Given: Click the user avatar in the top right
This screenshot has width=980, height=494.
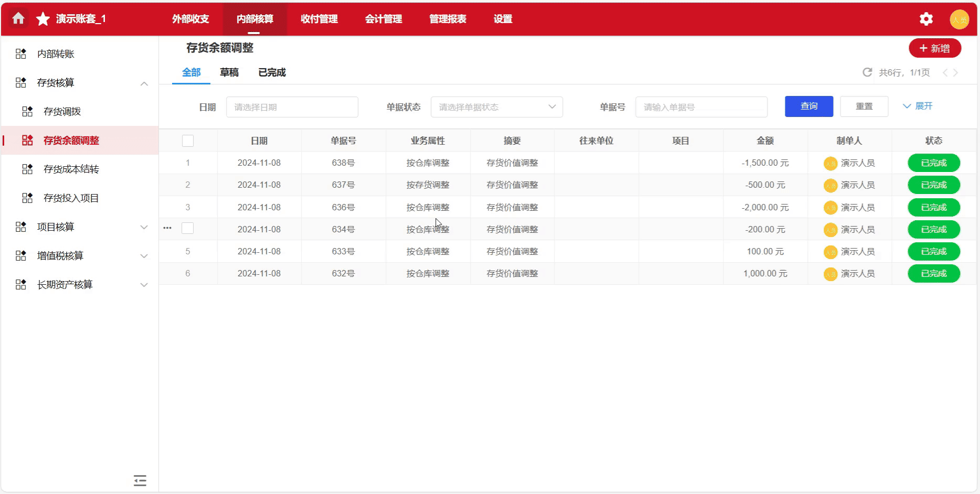Looking at the screenshot, I should click(959, 19).
